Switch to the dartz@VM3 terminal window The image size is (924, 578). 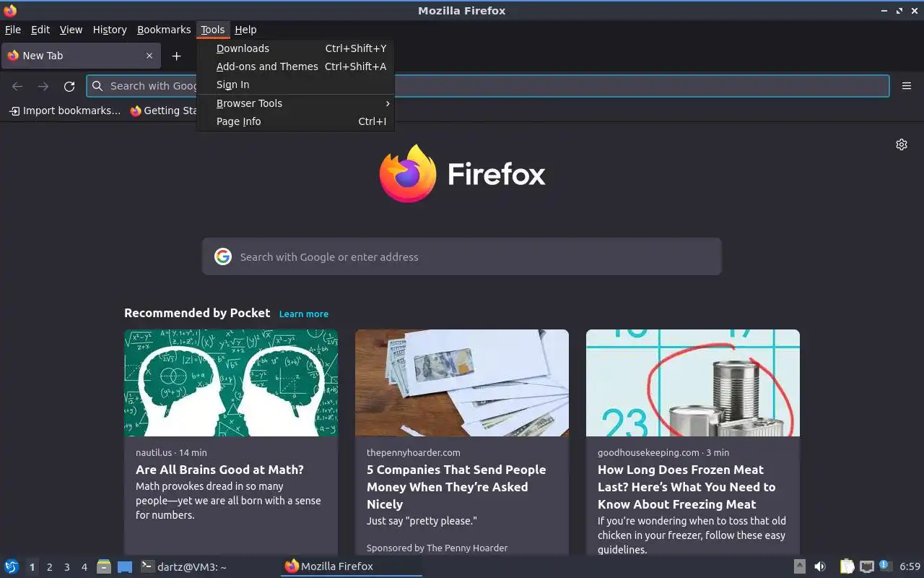click(183, 566)
